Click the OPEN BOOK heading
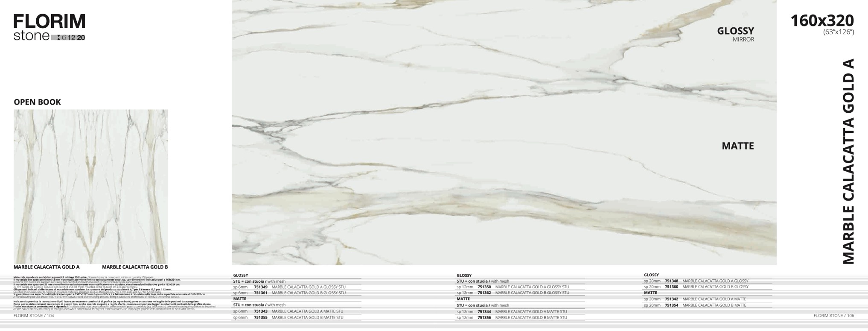Screen dimensions: 868x331 pos(37,102)
